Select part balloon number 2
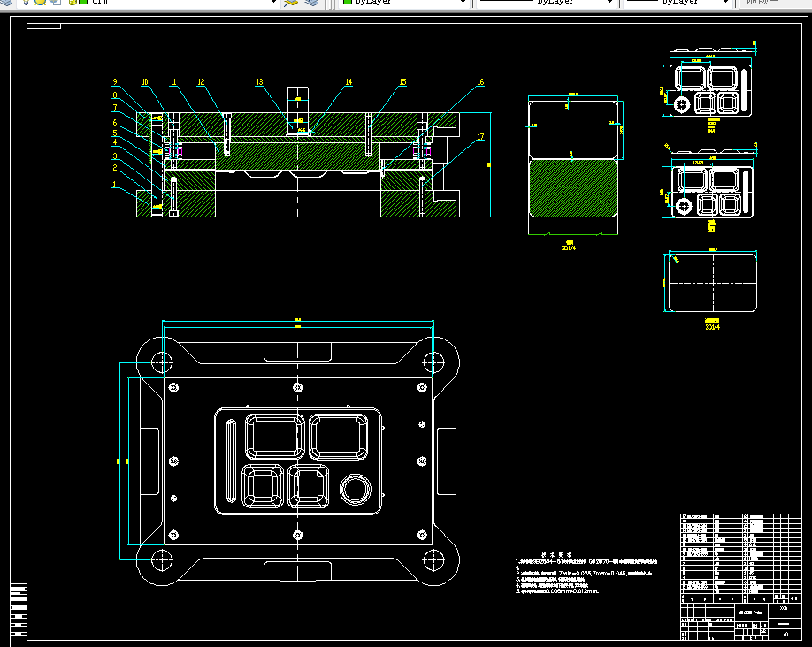This screenshot has width=812, height=647. 114,167
